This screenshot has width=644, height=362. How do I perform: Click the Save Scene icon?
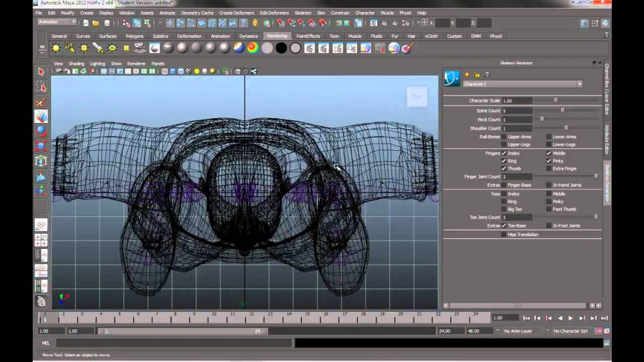(107, 23)
